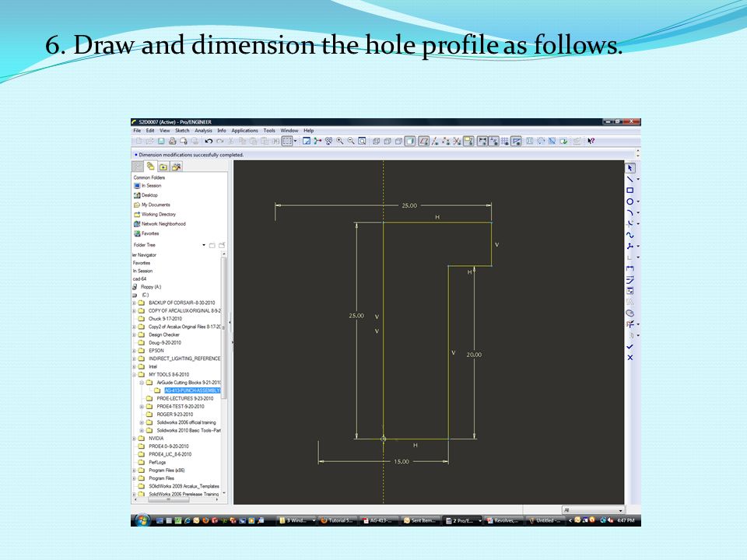The image size is (747, 560).
Task: Open the Sketch menu
Action: [x=182, y=131]
